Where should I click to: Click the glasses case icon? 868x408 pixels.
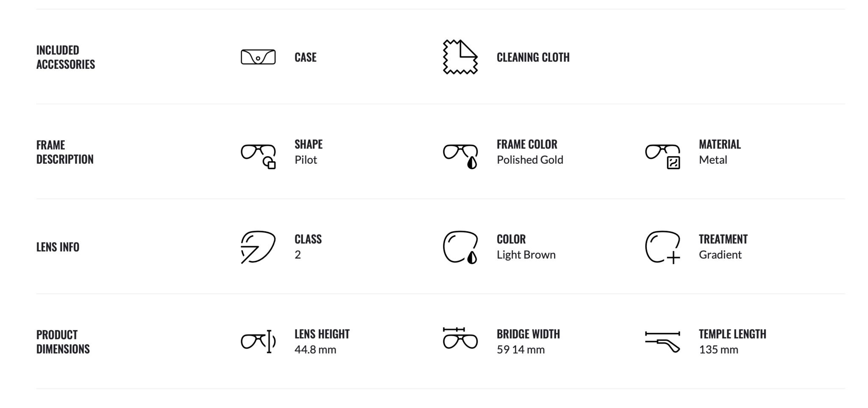pos(258,57)
